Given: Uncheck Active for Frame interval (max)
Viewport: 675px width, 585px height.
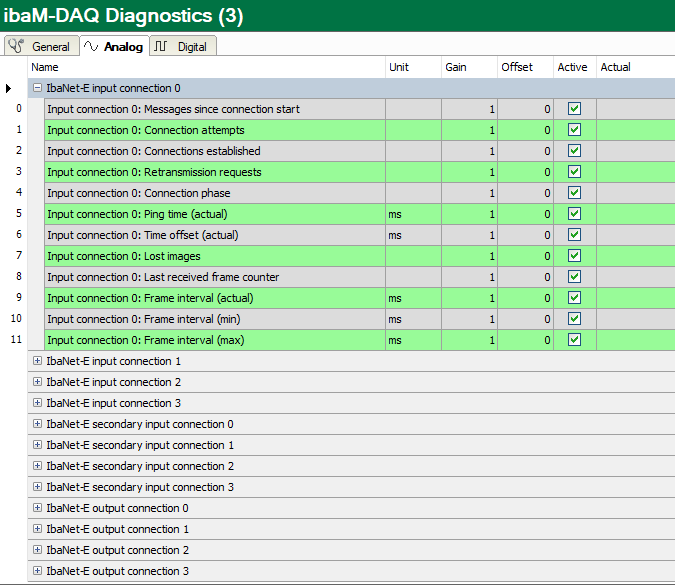Looking at the screenshot, I should (574, 340).
